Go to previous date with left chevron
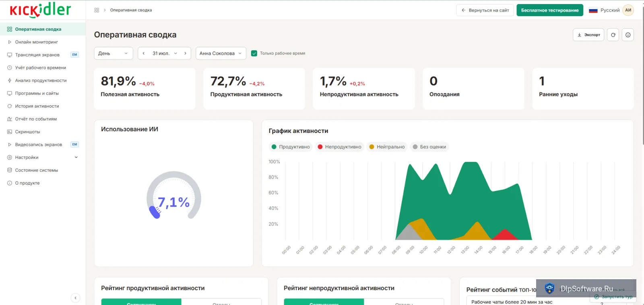Screen dimensions: 644x305 point(144,53)
